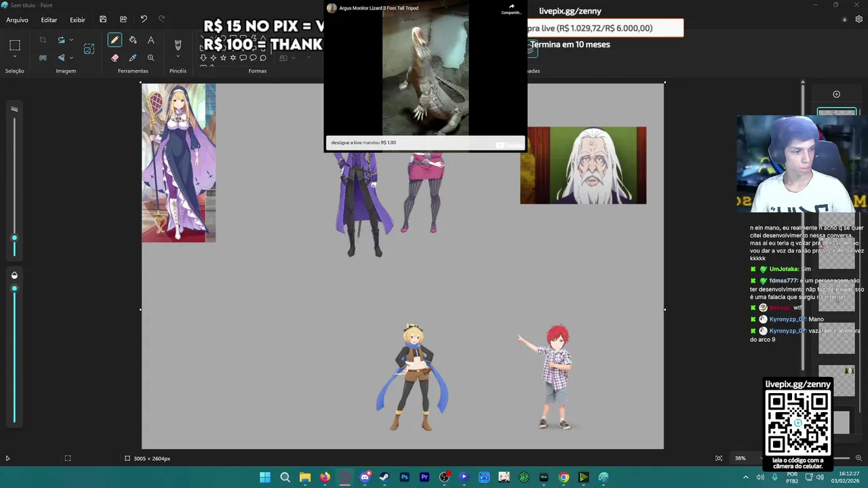The width and height of the screenshot is (868, 488).
Task: Select the top layer thumbnail
Action: click(837, 113)
